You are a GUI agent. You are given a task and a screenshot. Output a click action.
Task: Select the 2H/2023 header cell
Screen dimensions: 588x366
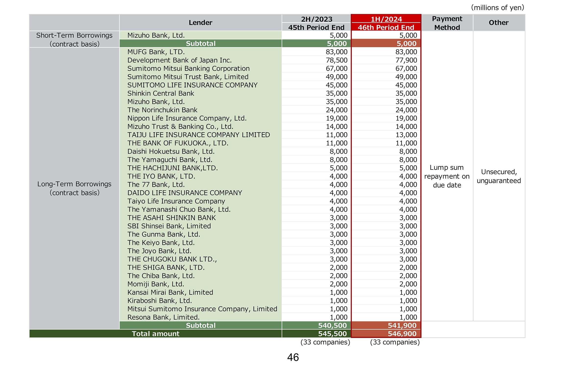click(316, 19)
